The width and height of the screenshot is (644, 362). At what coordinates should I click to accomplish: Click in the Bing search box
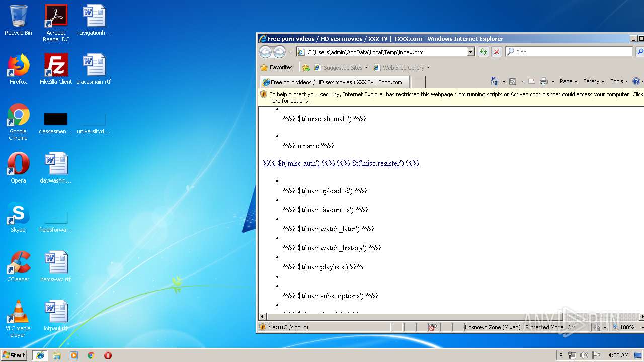[x=569, y=52]
